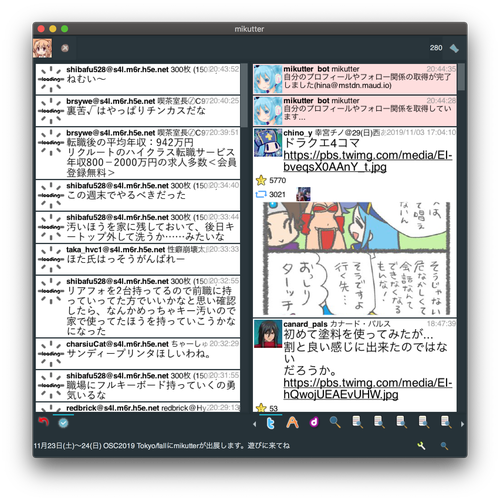Click canard_pals user avatar
The image size is (500, 501).
click(x=268, y=334)
